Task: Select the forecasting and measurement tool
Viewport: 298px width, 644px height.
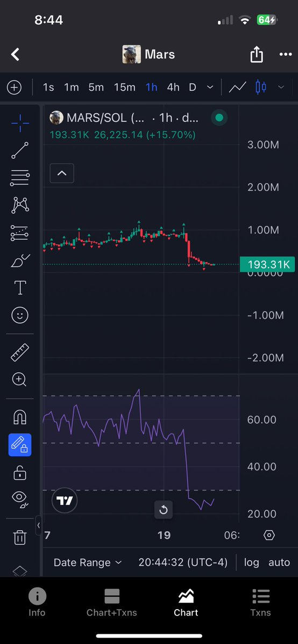Action: (20, 233)
